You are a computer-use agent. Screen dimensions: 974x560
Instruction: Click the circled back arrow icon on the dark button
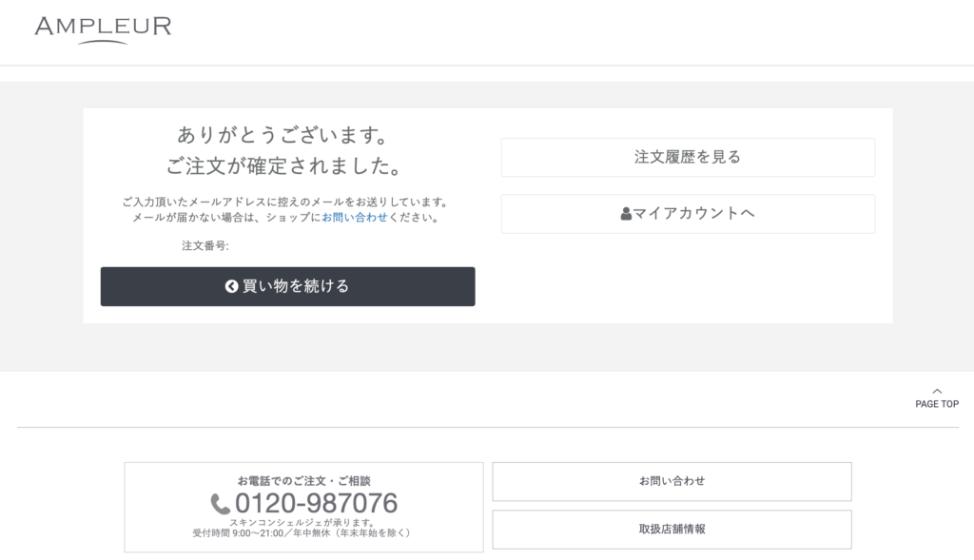pyautogui.click(x=232, y=286)
